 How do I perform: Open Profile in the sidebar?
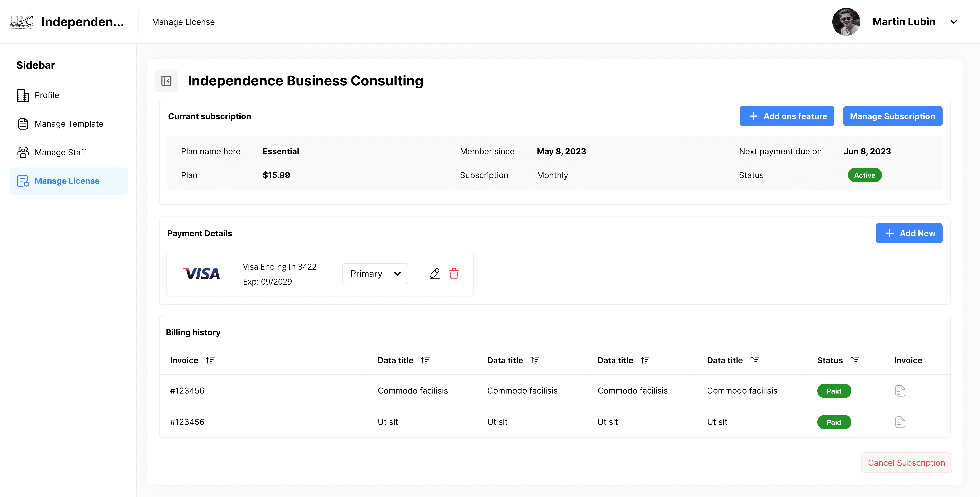[x=46, y=95]
